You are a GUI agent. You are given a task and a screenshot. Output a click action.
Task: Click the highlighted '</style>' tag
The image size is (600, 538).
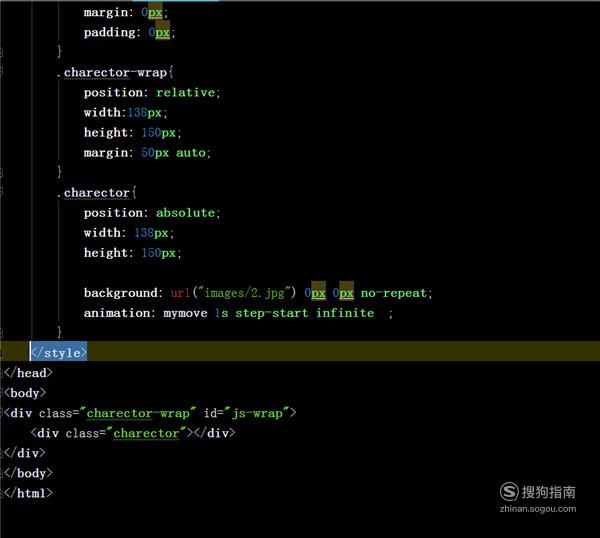(59, 353)
